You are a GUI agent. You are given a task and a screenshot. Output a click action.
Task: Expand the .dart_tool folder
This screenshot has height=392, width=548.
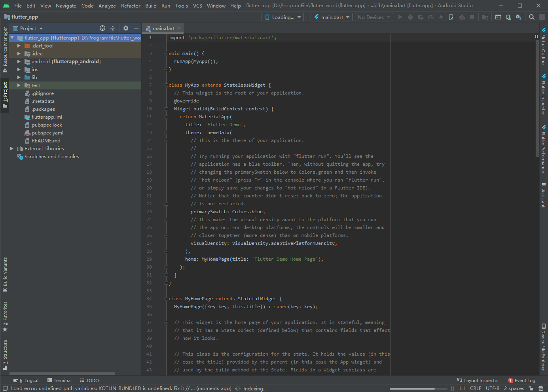(19, 46)
